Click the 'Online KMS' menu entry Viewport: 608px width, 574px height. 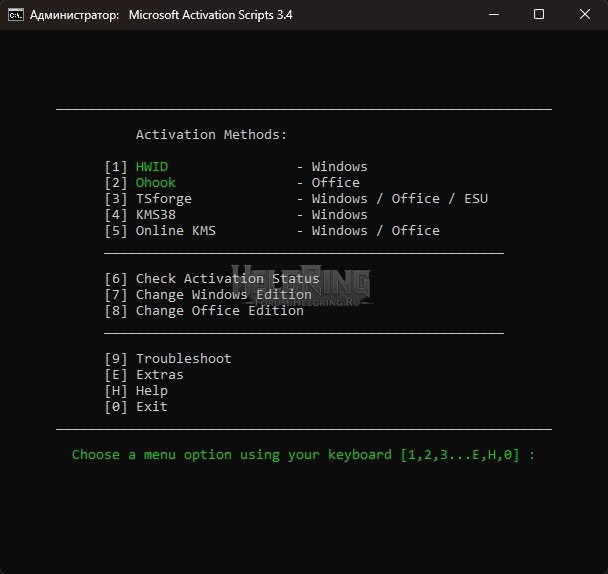point(176,231)
